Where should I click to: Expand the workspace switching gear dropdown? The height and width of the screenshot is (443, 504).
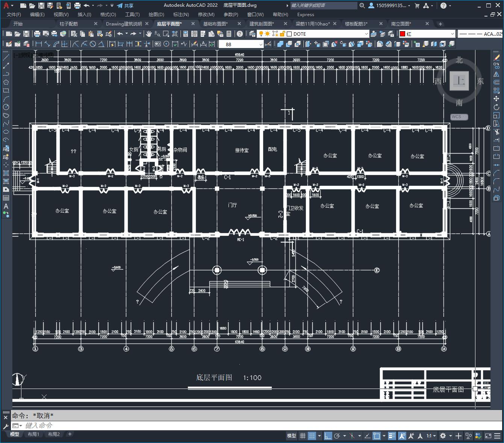click(446, 436)
